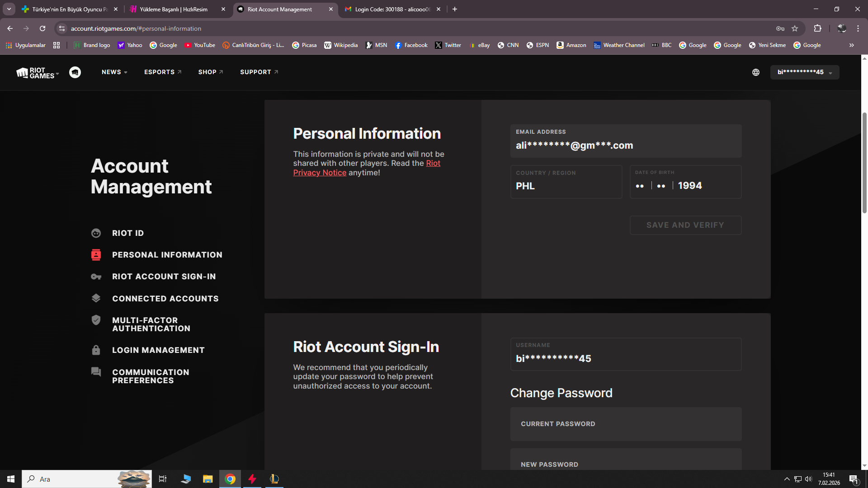Switch to the Login Code Gmail tab
The image size is (868, 488).
coord(393,9)
